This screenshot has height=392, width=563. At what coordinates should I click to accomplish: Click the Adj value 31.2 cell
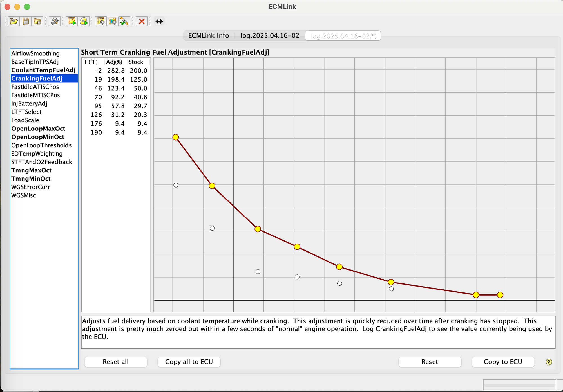point(116,115)
